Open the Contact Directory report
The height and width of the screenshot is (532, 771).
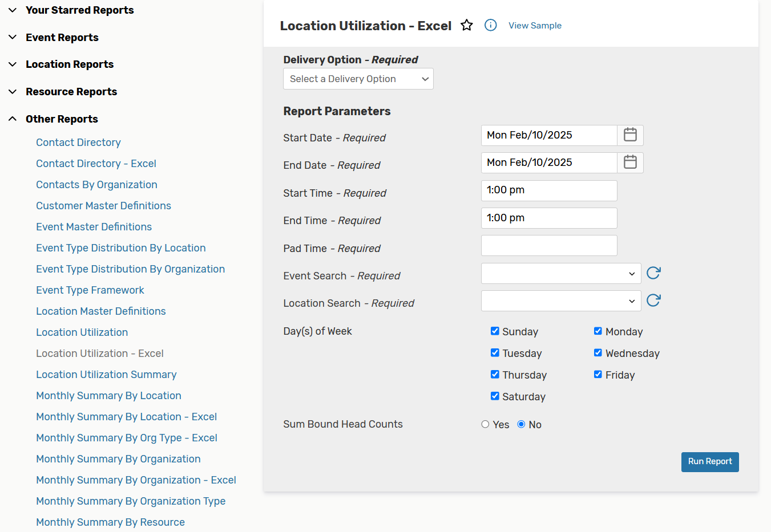pyautogui.click(x=78, y=142)
